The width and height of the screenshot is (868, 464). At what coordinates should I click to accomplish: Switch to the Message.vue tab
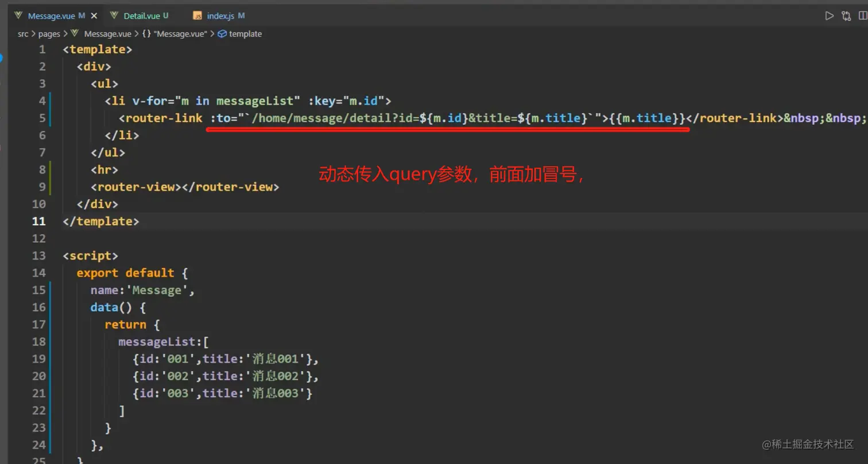[x=51, y=16]
